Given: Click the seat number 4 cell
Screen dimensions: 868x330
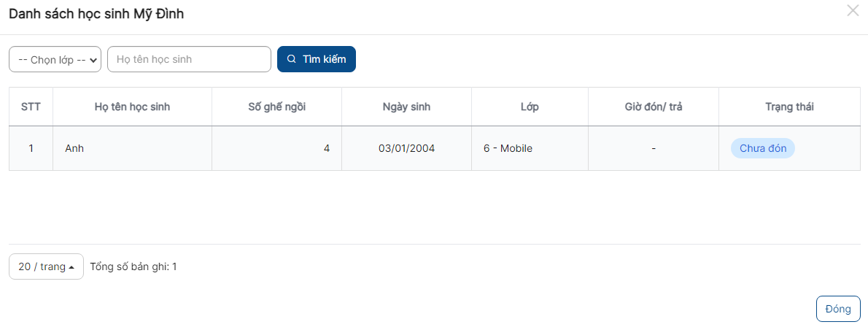Looking at the screenshot, I should 276,148.
